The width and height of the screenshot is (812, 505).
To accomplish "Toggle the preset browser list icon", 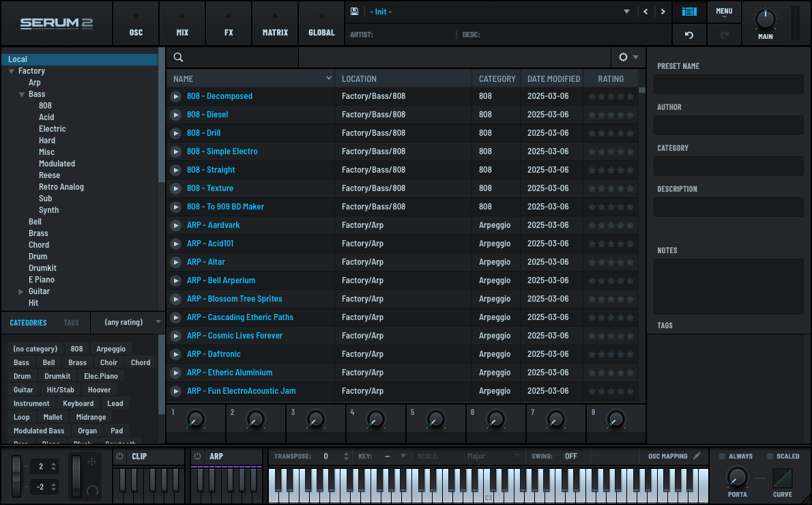I will (x=689, y=12).
